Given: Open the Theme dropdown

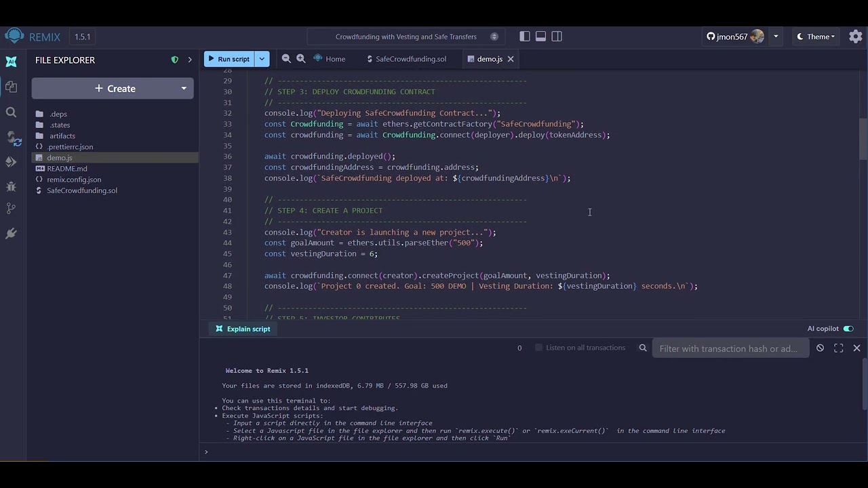Looking at the screenshot, I should point(816,37).
